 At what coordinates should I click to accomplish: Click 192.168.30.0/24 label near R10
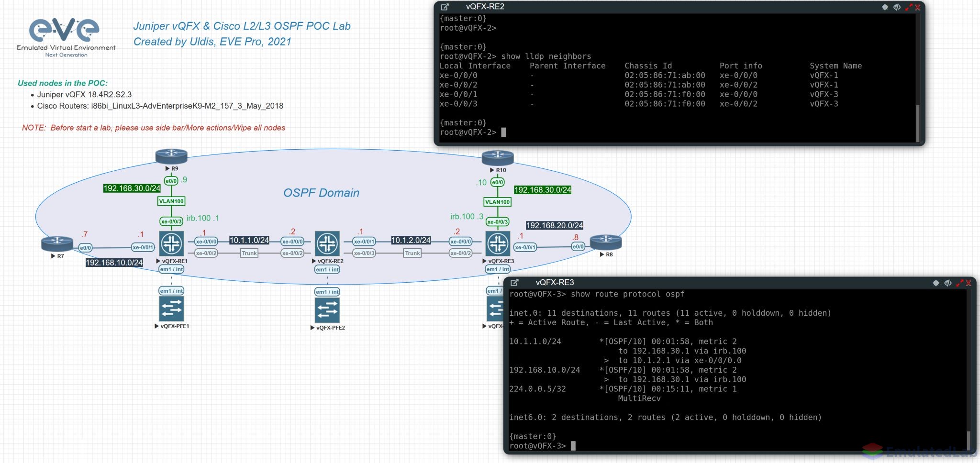click(543, 190)
